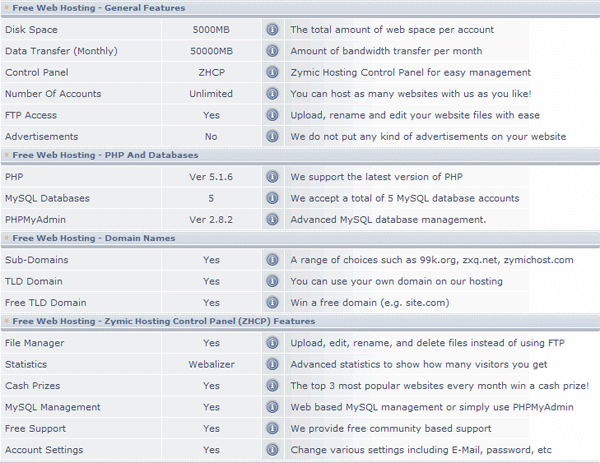Click the info icon in the Free Support row
Screen dimensions: 600x463
pos(272,429)
